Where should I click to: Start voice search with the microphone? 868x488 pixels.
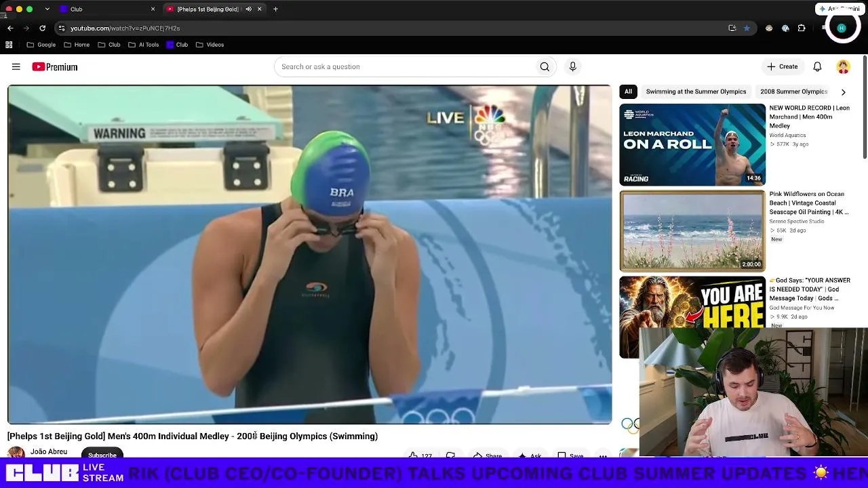(573, 66)
